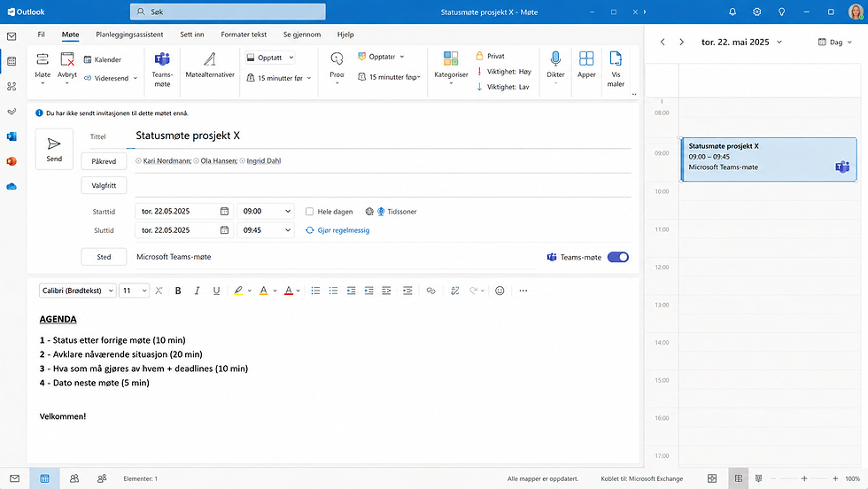Viewport: 868px width, 489px height.
Task: Go to next day in calendar
Action: [681, 43]
